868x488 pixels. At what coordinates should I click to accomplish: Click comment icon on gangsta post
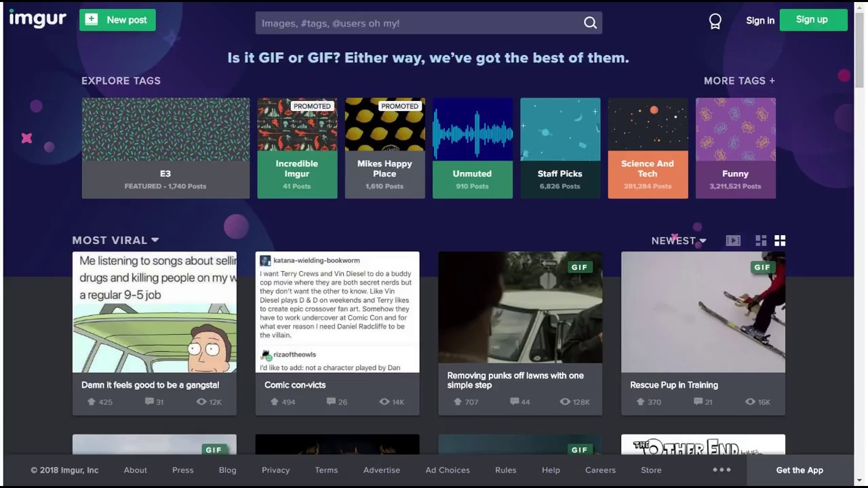tap(149, 402)
